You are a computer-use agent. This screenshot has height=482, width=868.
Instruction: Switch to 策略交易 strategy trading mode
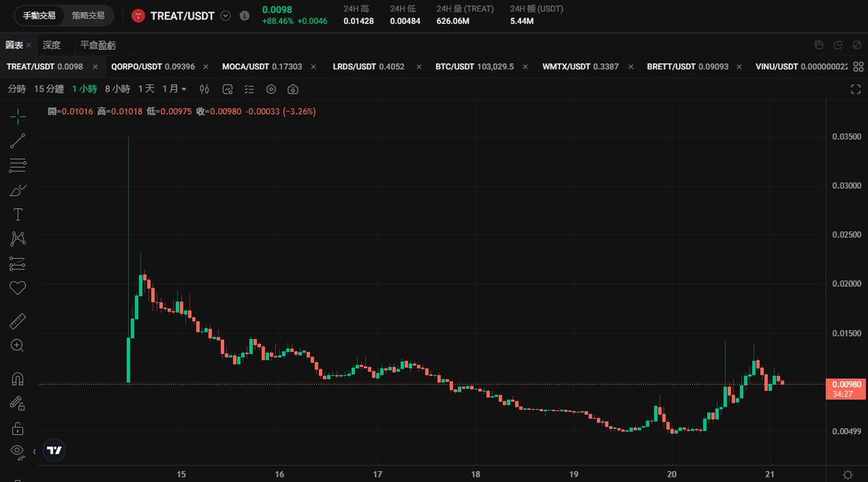coord(88,15)
